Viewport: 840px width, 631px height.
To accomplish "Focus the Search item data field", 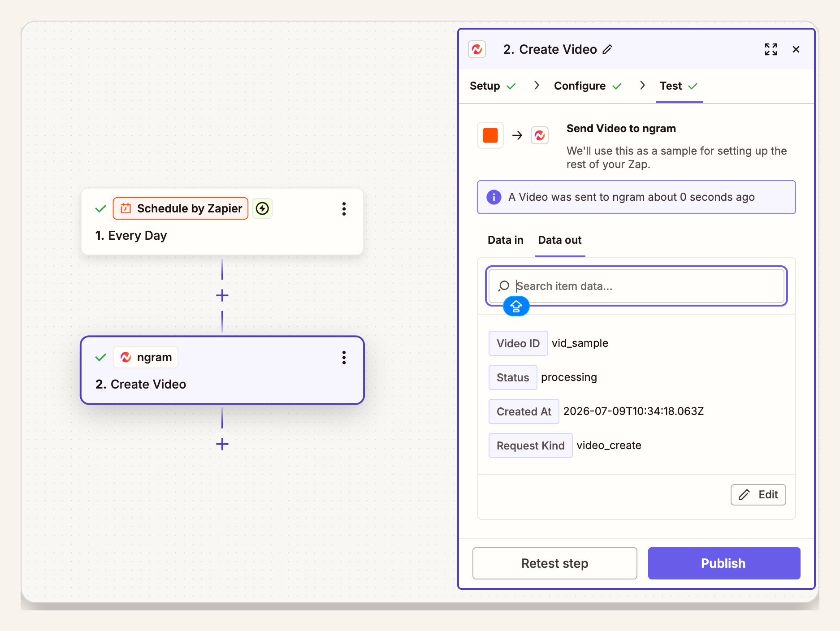I will [x=636, y=286].
